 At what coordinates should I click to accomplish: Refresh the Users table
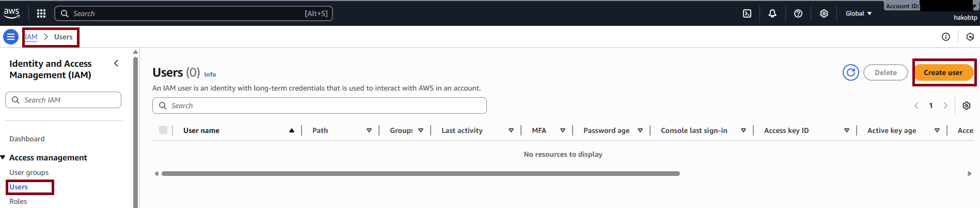coord(850,72)
